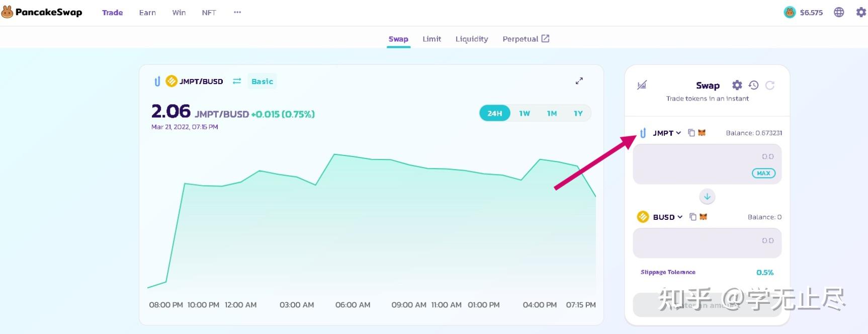Open recent transactions history icon
Screen dimensions: 868x334
pos(753,85)
